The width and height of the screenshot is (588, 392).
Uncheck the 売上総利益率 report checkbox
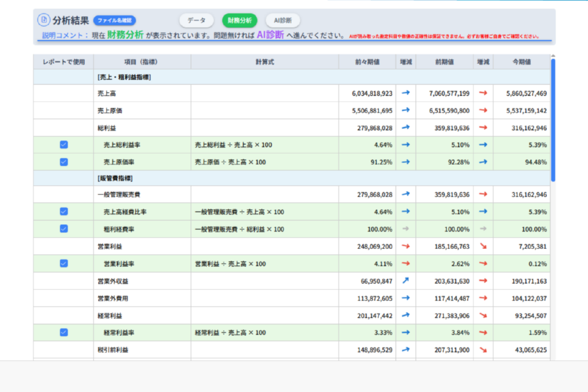point(64,145)
